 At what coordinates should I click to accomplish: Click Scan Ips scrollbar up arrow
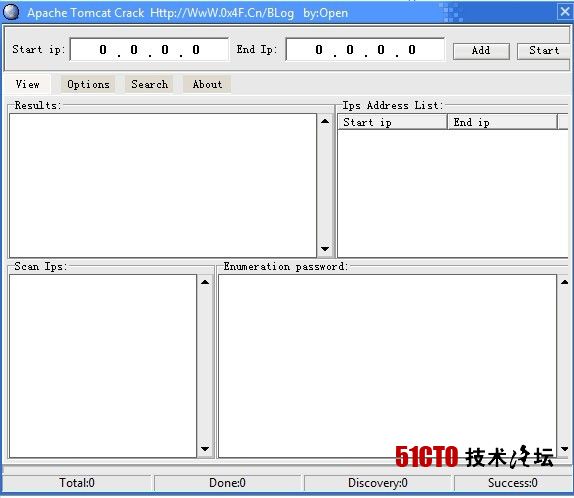coord(205,282)
